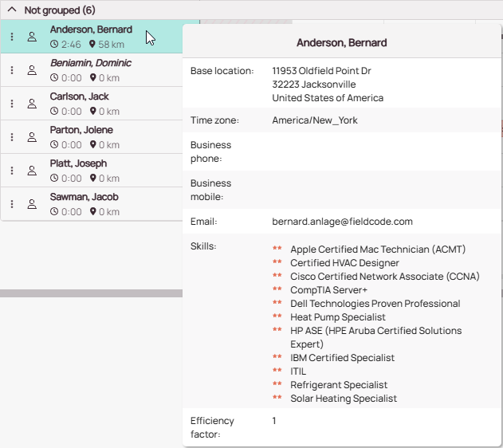This screenshot has width=503, height=448.
Task: Click the Cisco Certified Network Associate (CCNA) skill
Action: pos(385,276)
